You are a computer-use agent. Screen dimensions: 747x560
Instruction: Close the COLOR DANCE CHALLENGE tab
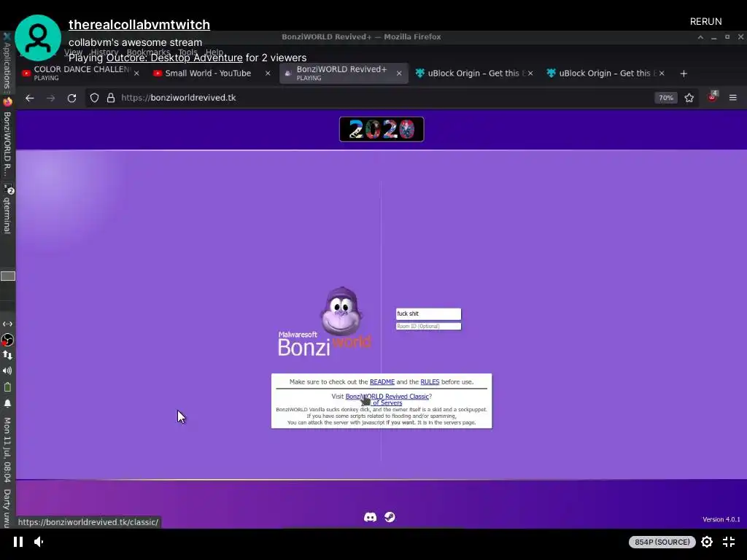coord(136,74)
